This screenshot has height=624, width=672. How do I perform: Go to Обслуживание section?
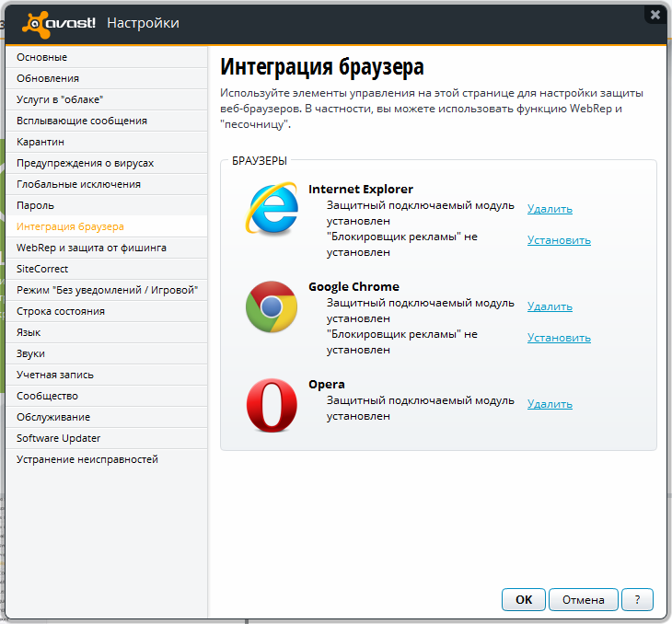point(107,417)
